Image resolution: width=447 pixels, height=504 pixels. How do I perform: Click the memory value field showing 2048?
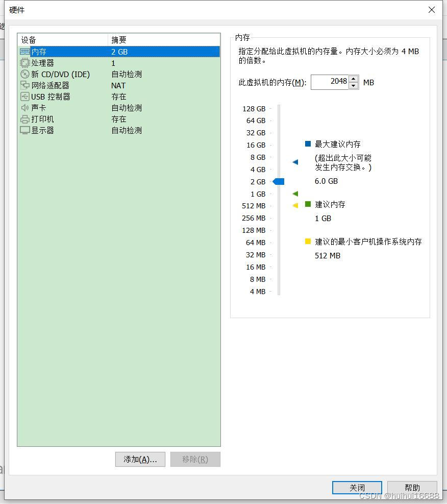[x=330, y=82]
